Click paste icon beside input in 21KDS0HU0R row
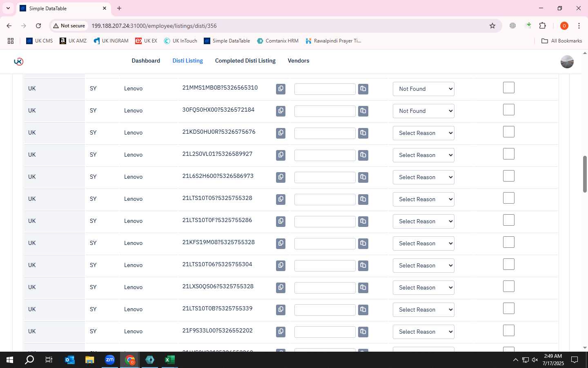Viewport: 588px width, 368px height. pyautogui.click(x=363, y=133)
